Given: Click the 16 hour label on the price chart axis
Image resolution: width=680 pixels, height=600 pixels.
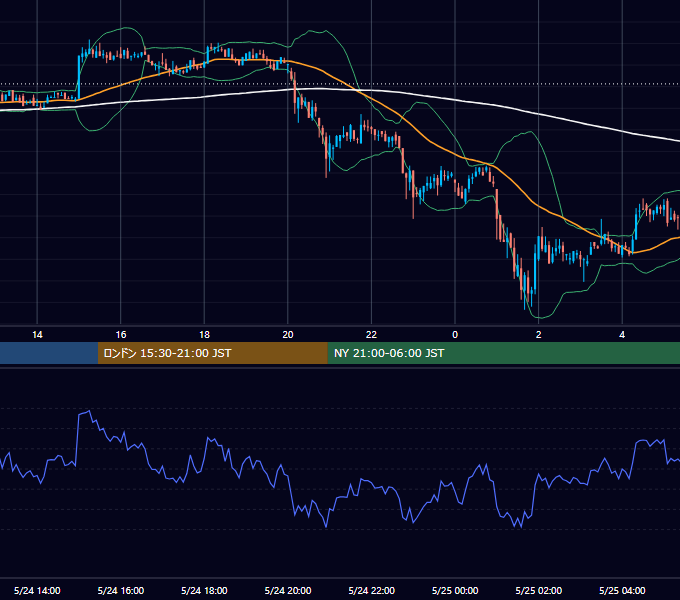Looking at the screenshot, I should pos(121,335).
